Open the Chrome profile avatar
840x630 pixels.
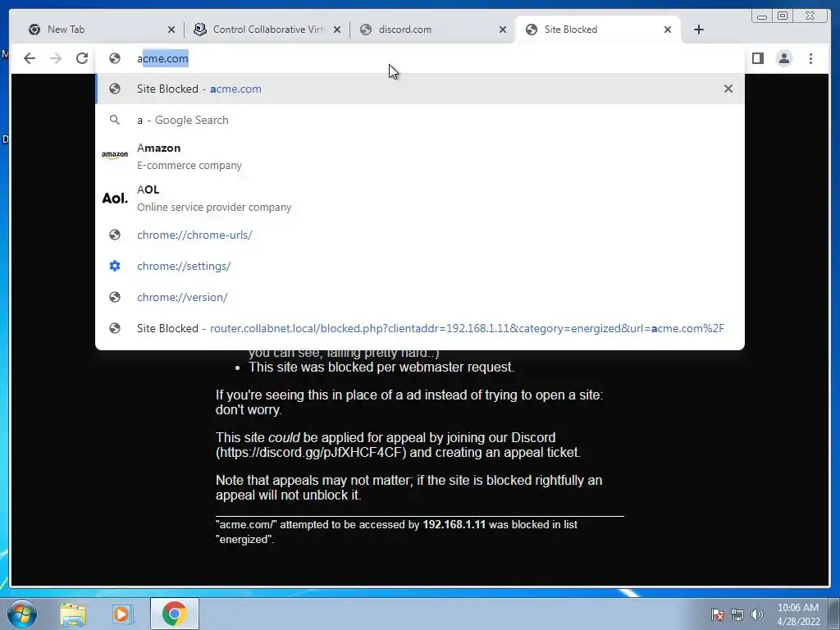[x=784, y=58]
